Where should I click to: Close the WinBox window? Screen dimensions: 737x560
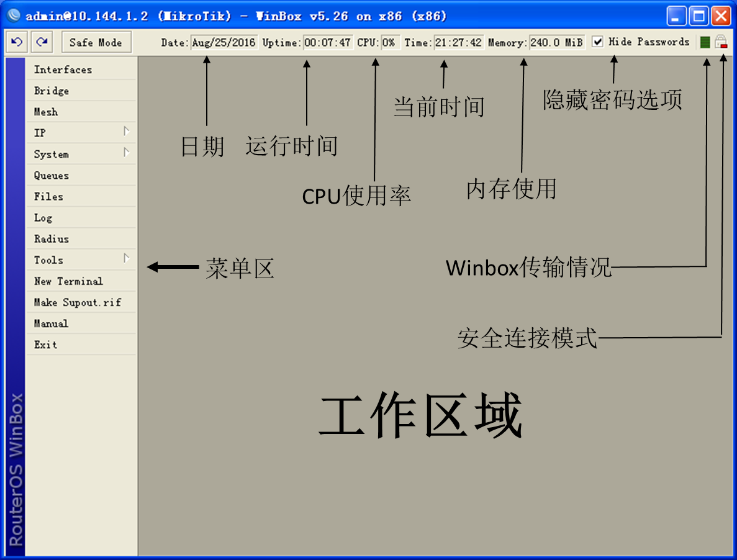pos(721,16)
